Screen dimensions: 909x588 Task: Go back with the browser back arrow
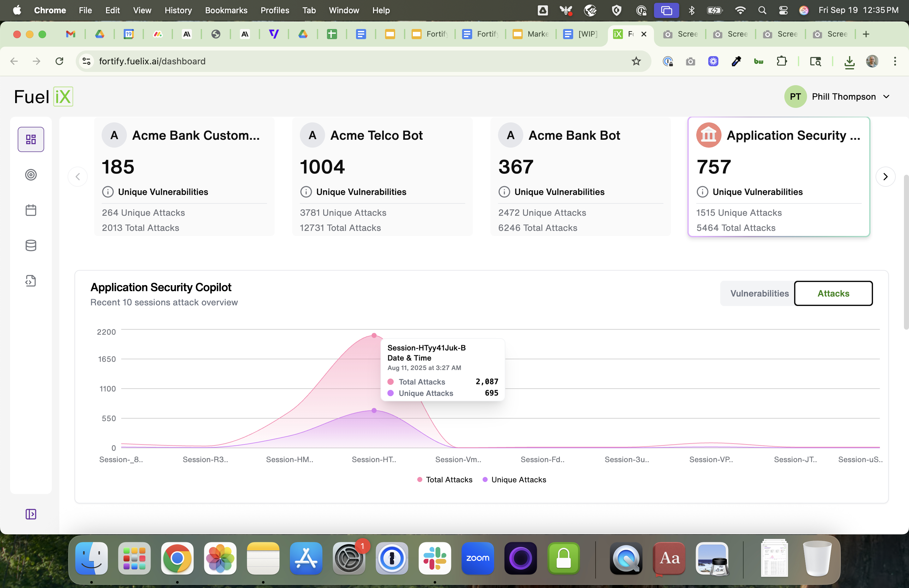click(x=14, y=61)
